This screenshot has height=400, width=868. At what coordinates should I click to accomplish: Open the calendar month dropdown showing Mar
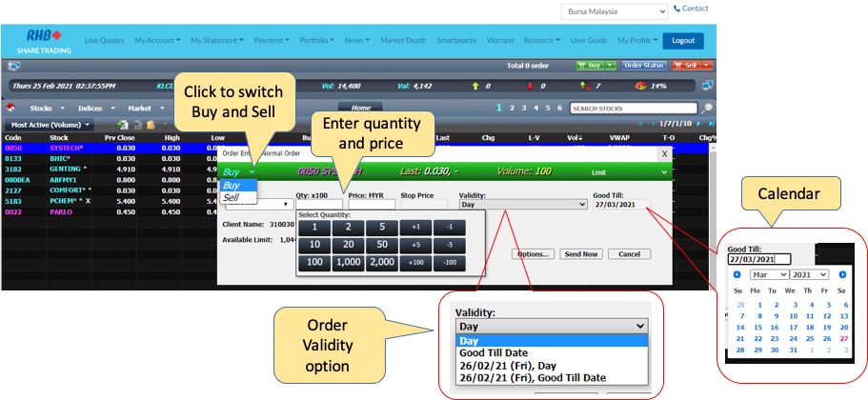coord(769,274)
